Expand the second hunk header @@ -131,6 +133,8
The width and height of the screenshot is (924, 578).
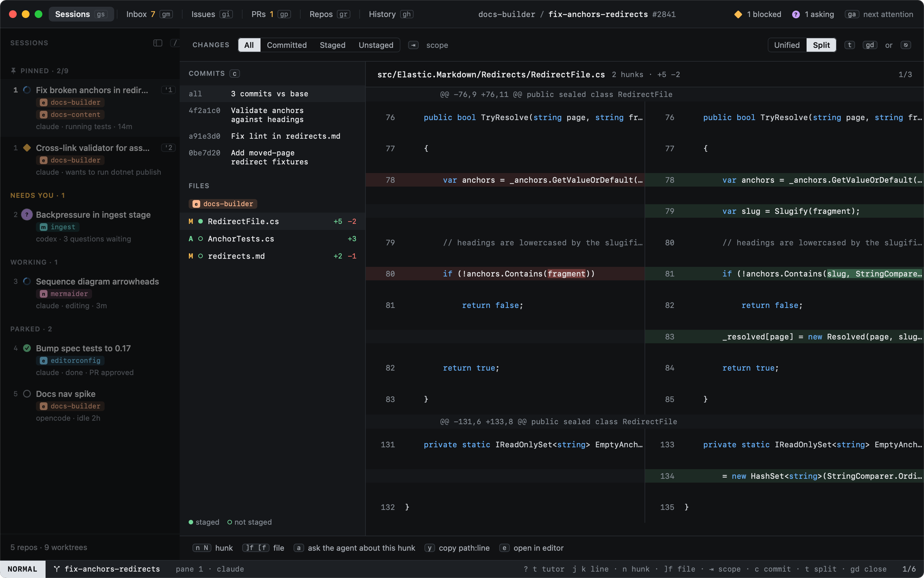pos(645,422)
